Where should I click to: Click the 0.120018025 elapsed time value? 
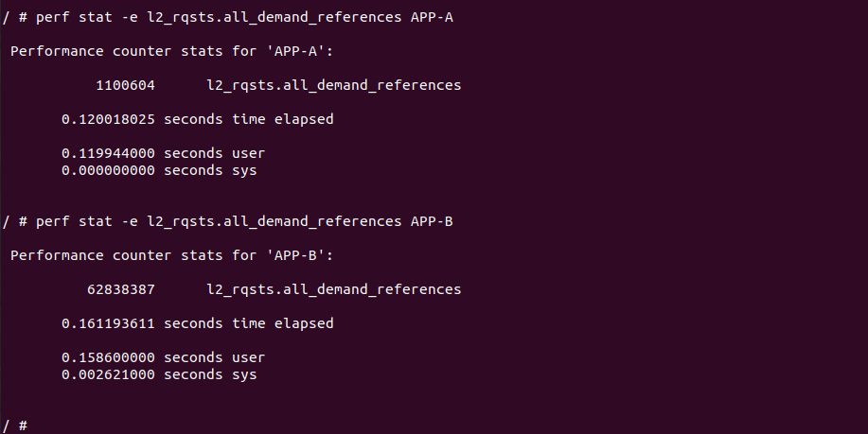pyautogui.click(x=109, y=119)
